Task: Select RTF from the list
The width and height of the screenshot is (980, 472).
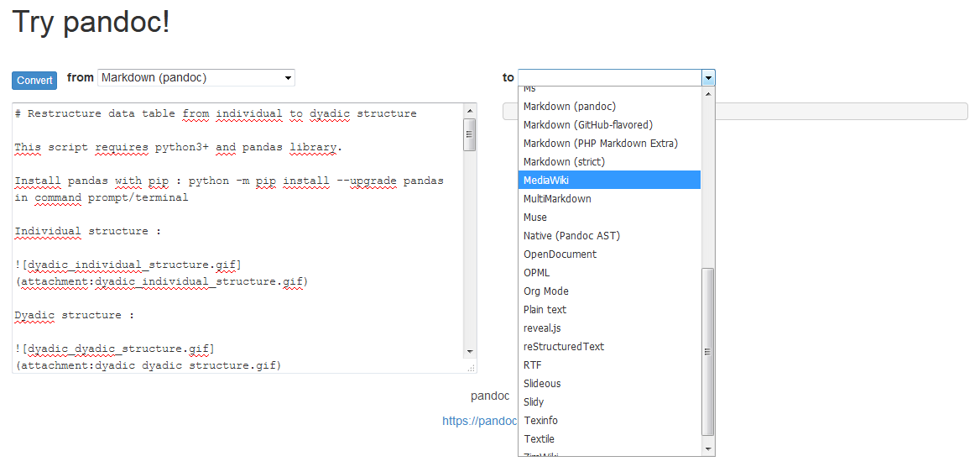Action: pos(609,365)
